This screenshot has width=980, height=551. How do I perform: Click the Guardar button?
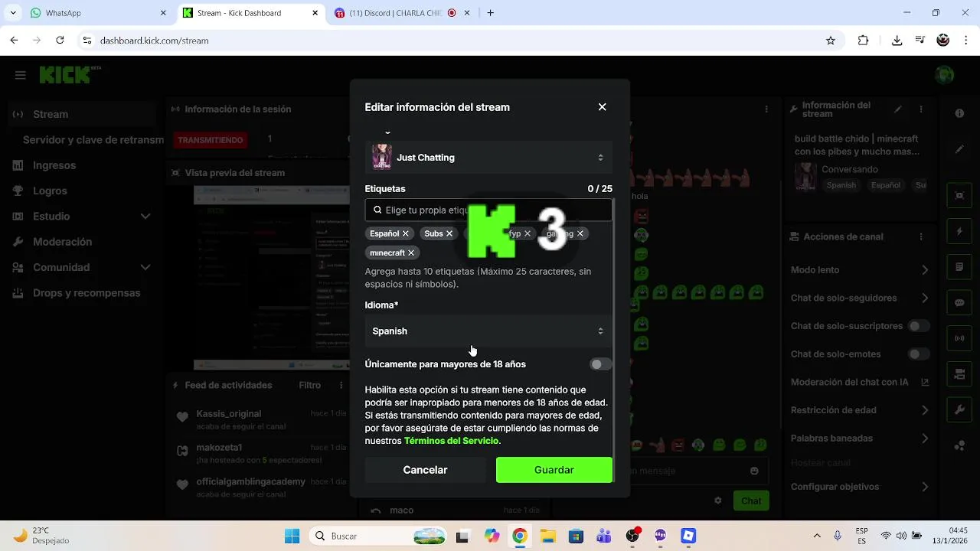[554, 470]
